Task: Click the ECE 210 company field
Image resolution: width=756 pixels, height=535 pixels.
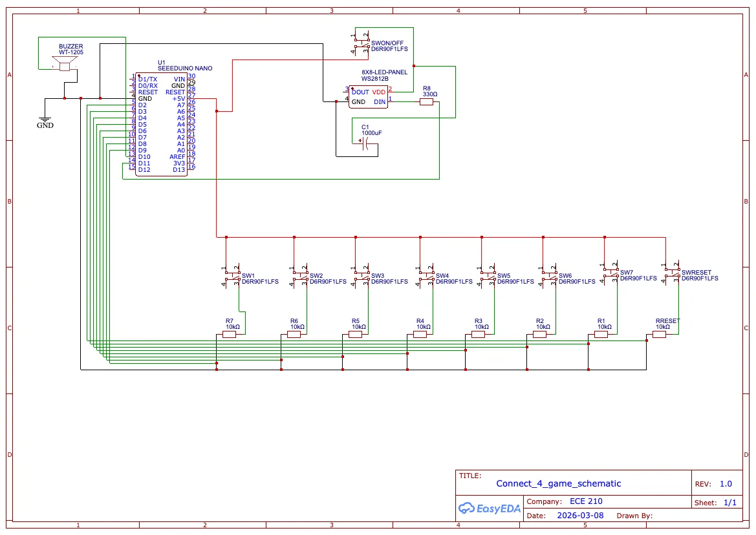Action: [x=586, y=501]
